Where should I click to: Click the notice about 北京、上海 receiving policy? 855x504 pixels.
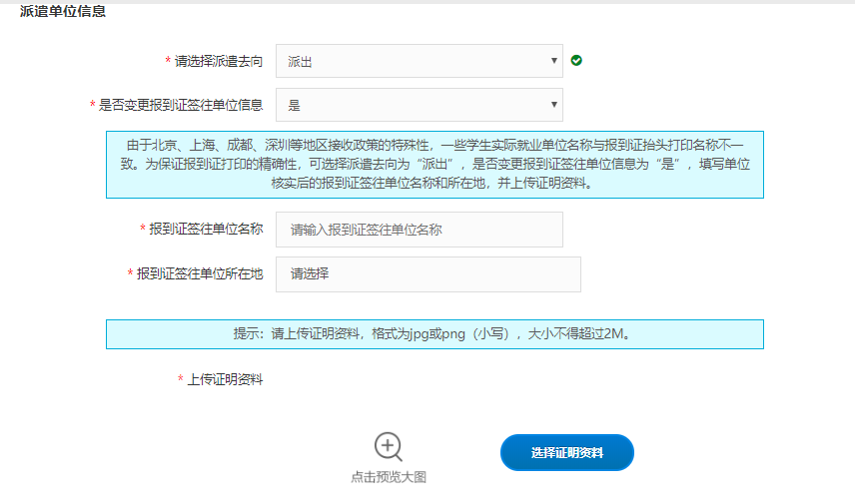434,164
